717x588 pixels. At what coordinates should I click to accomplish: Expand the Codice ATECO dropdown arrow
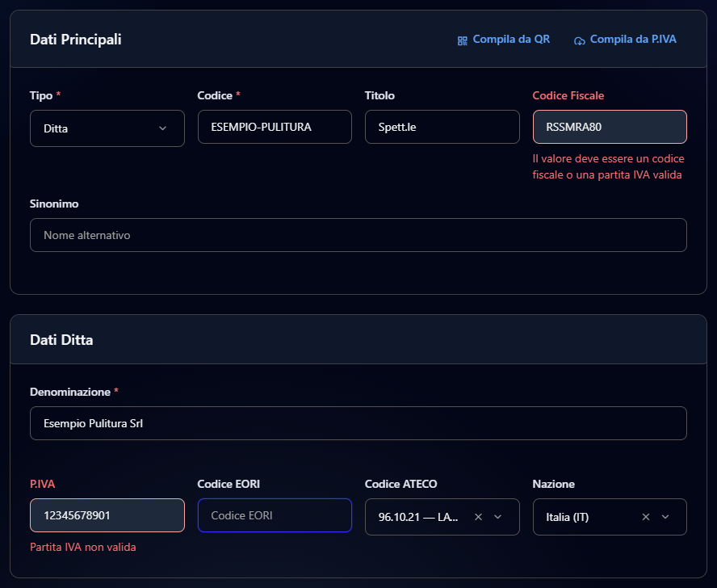click(x=498, y=517)
